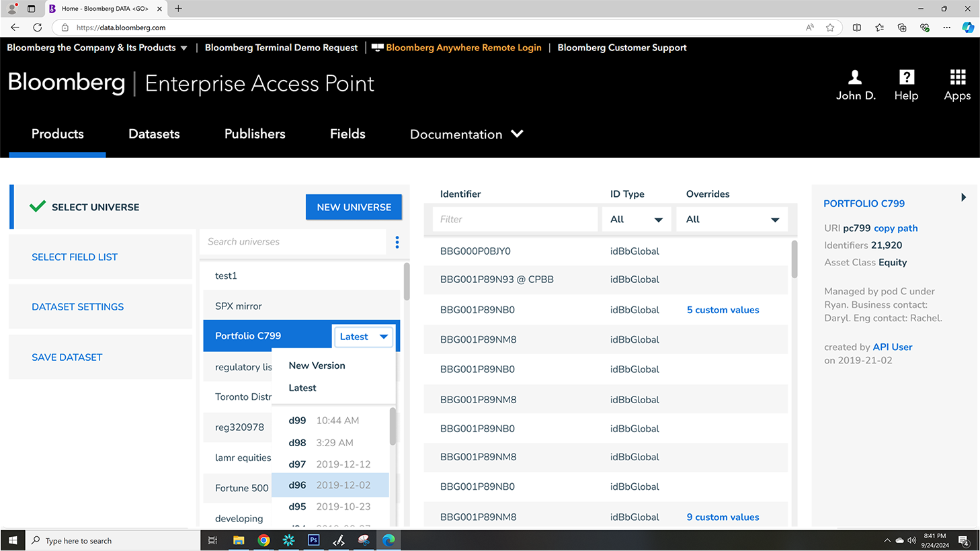Image resolution: width=980 pixels, height=551 pixels.
Task: Open the 5 custom values link
Action: pyautogui.click(x=723, y=310)
